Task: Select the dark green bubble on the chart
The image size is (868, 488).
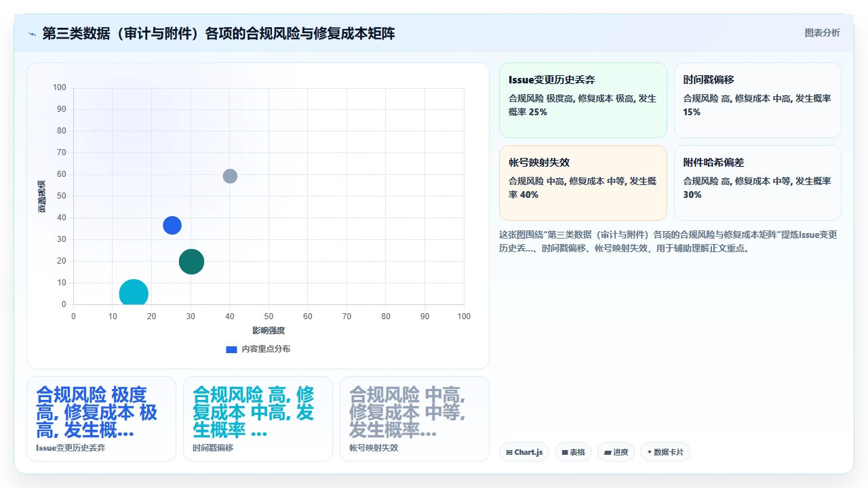Action: click(x=191, y=262)
